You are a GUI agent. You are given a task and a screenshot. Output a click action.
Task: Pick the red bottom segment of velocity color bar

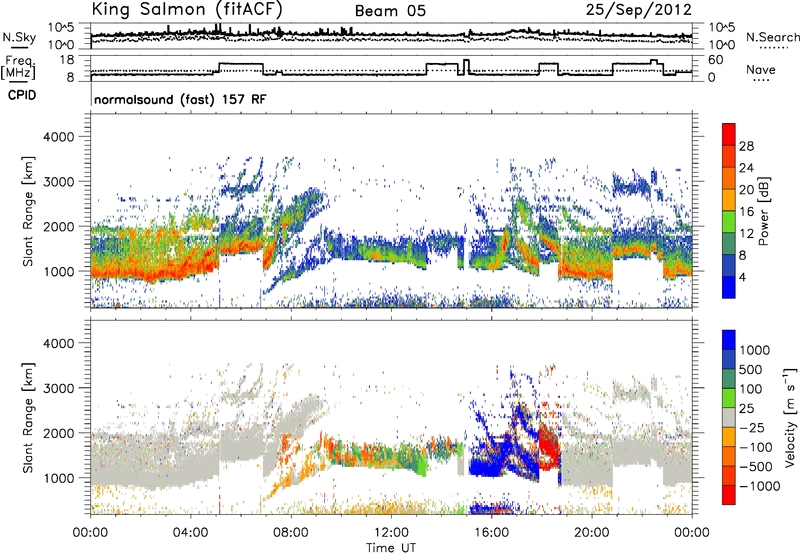pos(729,495)
